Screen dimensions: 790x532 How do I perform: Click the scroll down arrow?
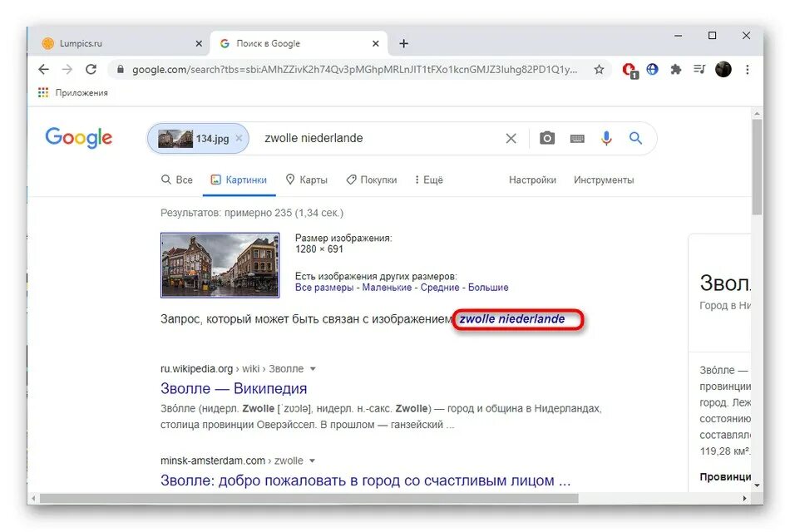(x=757, y=485)
